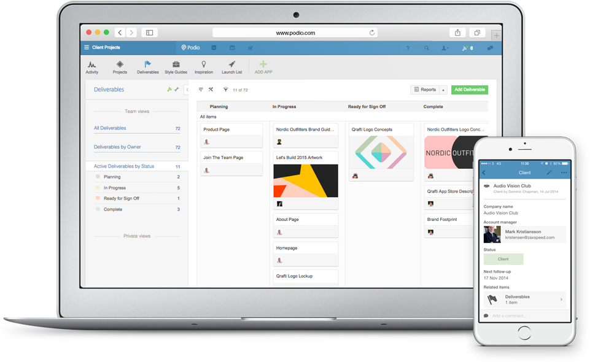590x364 pixels.
Task: Filter sidebar by Planning status
Action: [x=138, y=177]
